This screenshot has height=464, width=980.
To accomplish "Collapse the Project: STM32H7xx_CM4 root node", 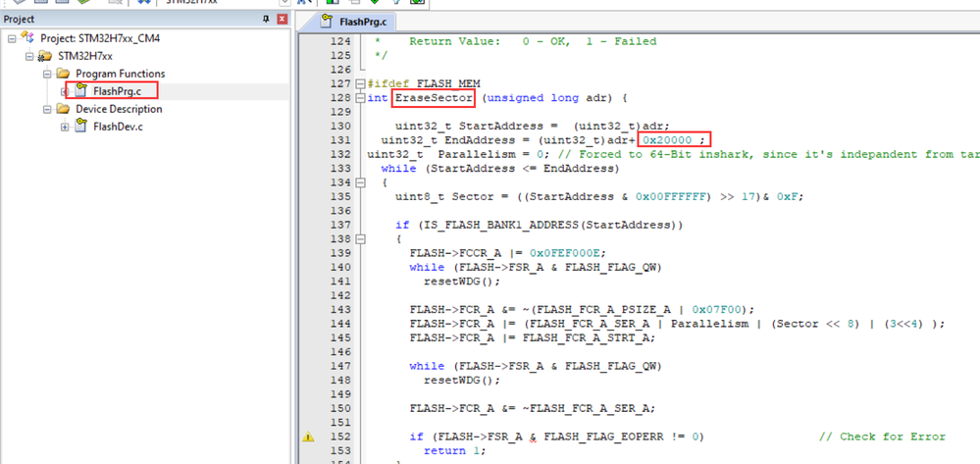I will point(12,39).
